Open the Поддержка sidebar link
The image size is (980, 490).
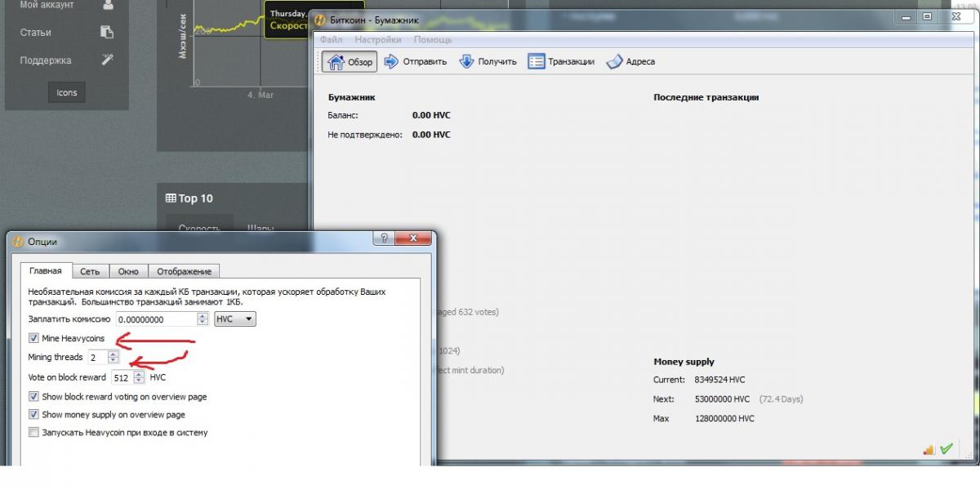(x=46, y=60)
